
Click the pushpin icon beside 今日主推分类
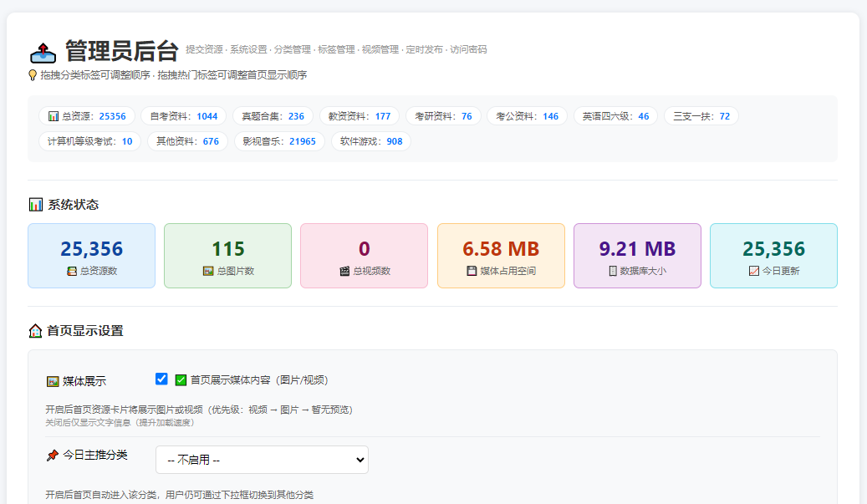[53, 455]
